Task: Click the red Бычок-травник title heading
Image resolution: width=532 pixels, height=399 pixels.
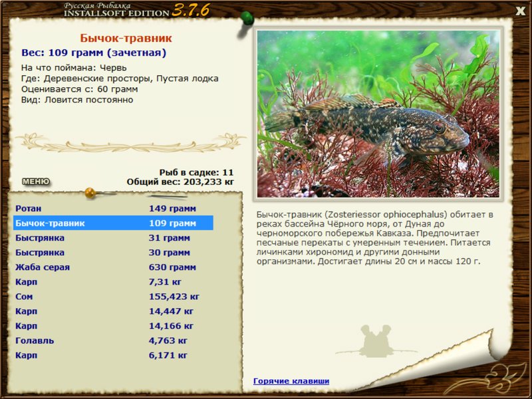Action: coord(126,38)
